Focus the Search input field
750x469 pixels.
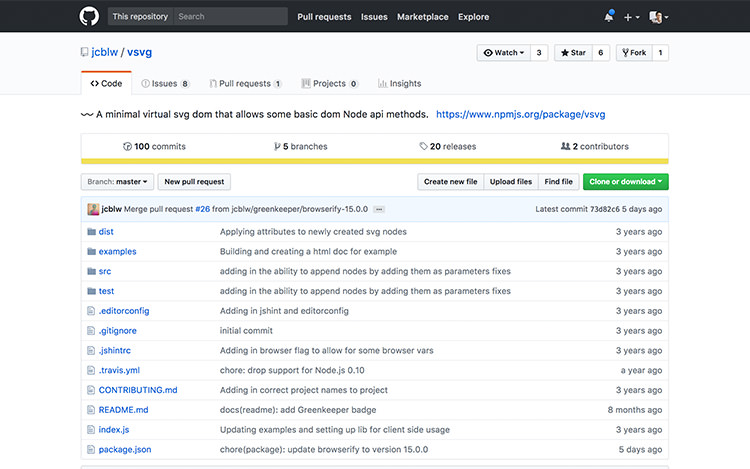tap(231, 16)
